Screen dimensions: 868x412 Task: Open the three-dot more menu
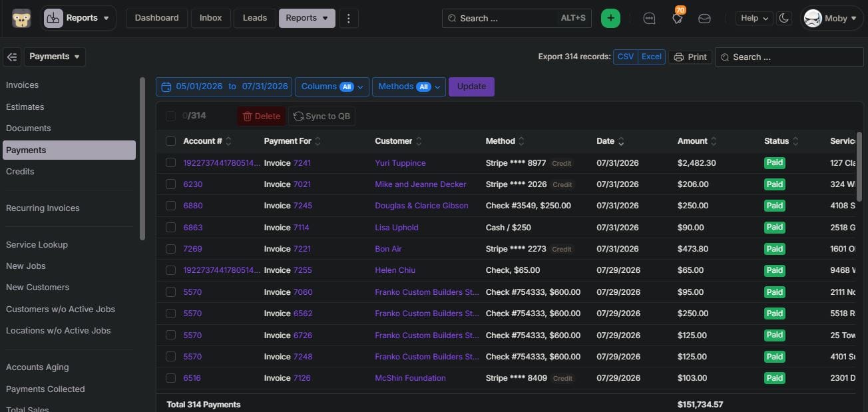(x=349, y=18)
